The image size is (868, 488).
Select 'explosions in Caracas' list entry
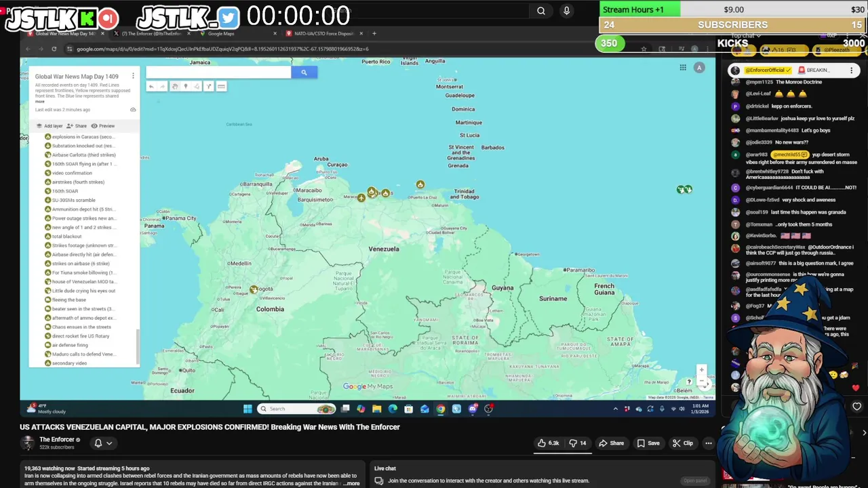point(80,137)
